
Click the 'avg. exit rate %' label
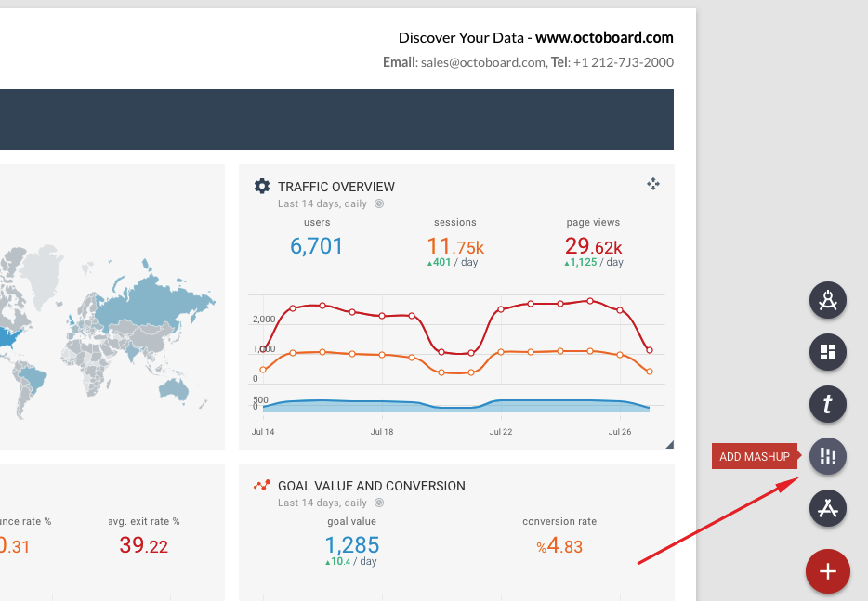click(x=144, y=521)
